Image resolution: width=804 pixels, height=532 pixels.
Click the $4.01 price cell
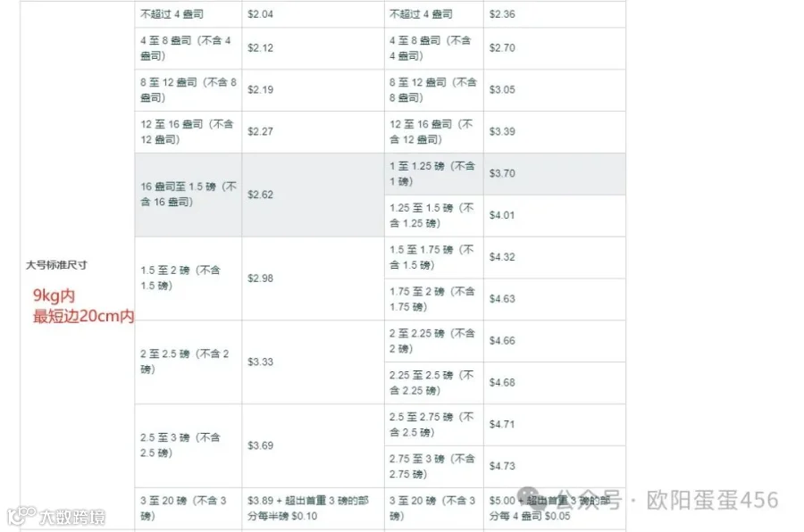point(554,216)
